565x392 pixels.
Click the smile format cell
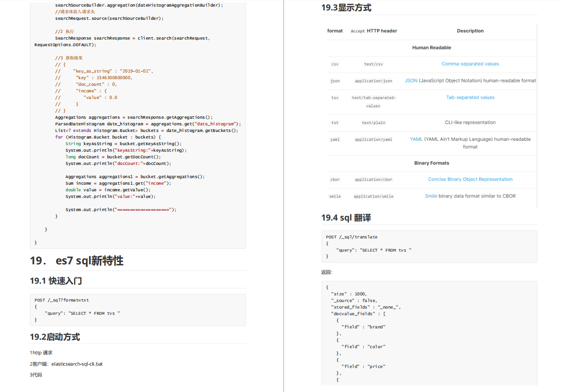335,196
